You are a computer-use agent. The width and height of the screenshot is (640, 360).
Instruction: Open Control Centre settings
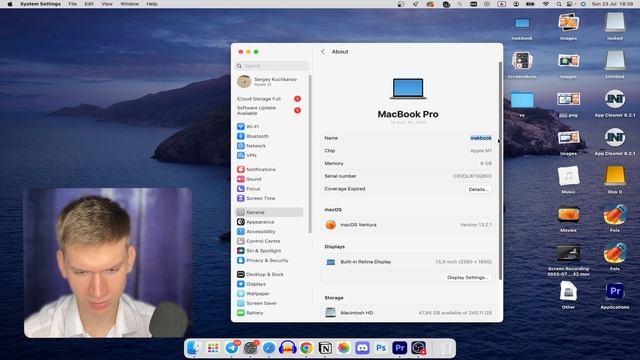[x=259, y=241]
